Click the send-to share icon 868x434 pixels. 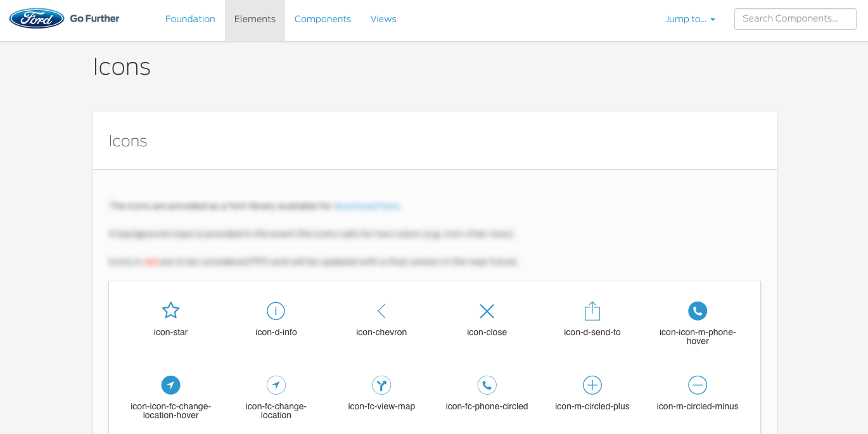pos(592,311)
